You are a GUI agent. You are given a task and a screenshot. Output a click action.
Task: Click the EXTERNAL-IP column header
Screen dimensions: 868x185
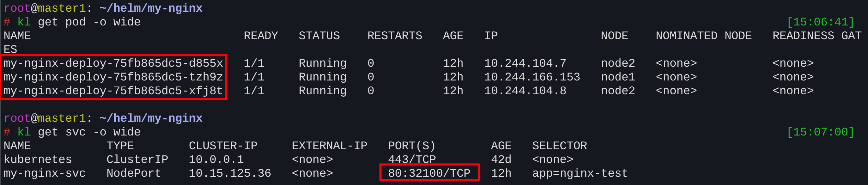329,146
